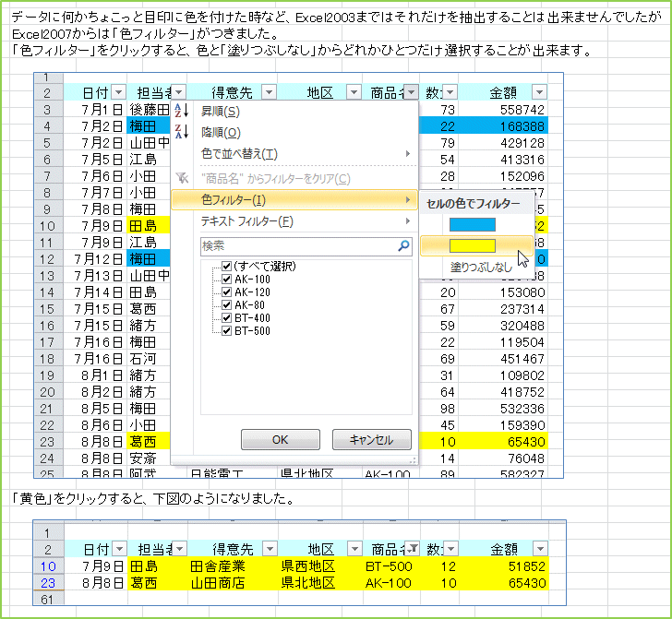The image size is (672, 619).
Task: Click cell 51852 in lower table
Action: [504, 566]
